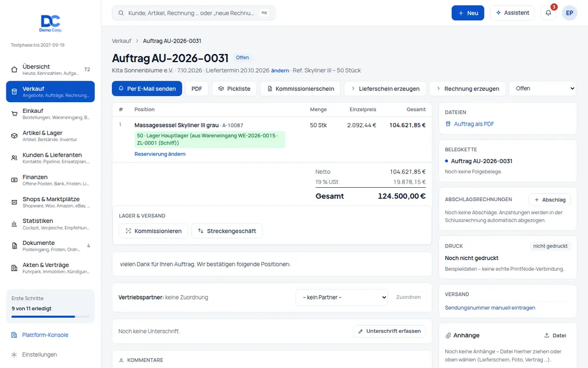
Task: Click the order confirmation text 'vielen Dank für Ihren Auftrag'
Action: (x=205, y=264)
